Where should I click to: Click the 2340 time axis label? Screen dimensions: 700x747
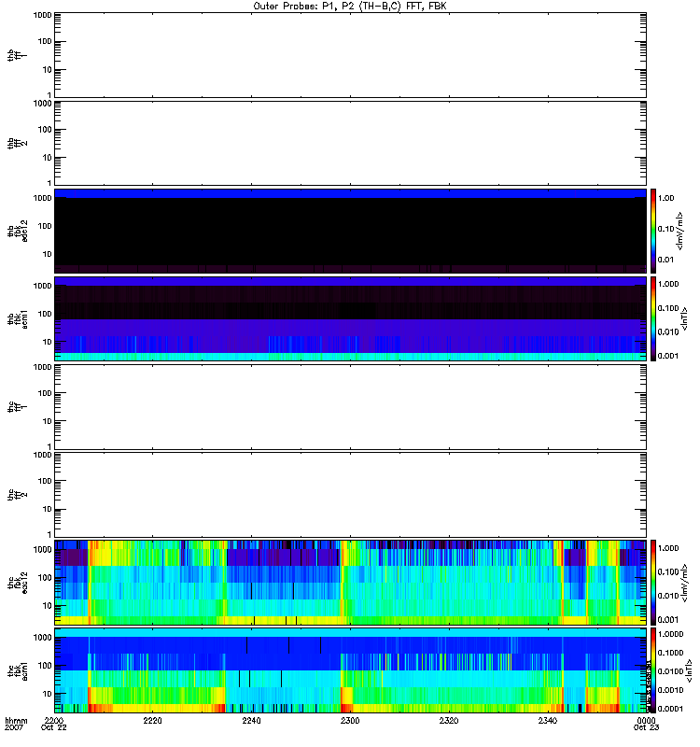point(547,722)
